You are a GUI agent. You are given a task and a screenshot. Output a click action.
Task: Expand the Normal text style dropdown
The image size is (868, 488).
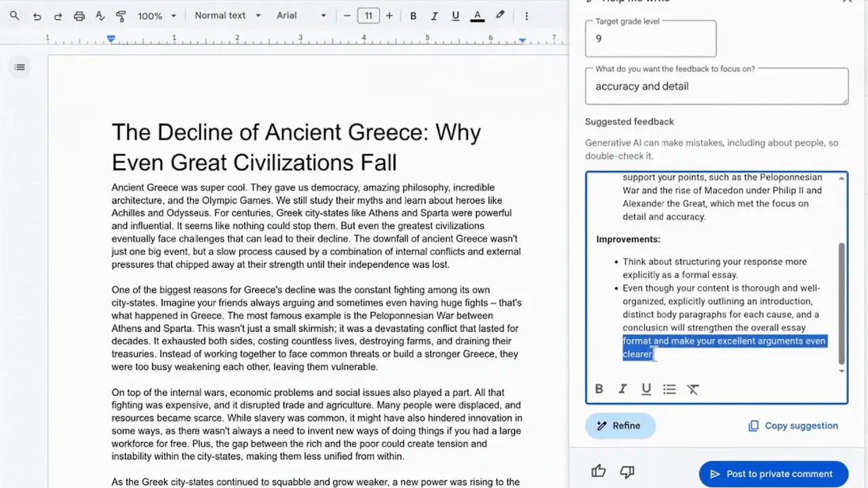pos(227,16)
